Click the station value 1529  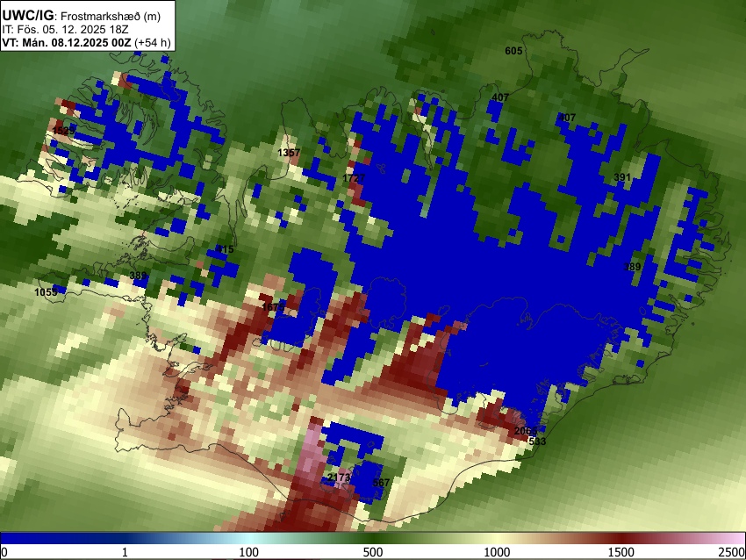coord(64,131)
